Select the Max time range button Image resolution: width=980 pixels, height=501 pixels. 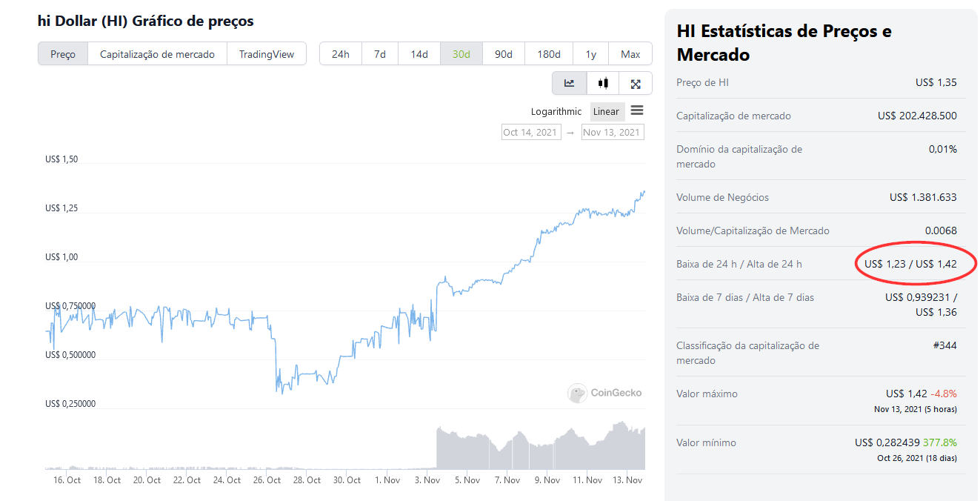630,54
